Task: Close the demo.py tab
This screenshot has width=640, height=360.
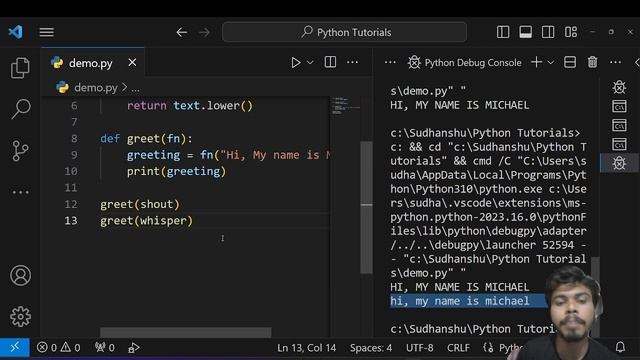Action: [x=132, y=62]
